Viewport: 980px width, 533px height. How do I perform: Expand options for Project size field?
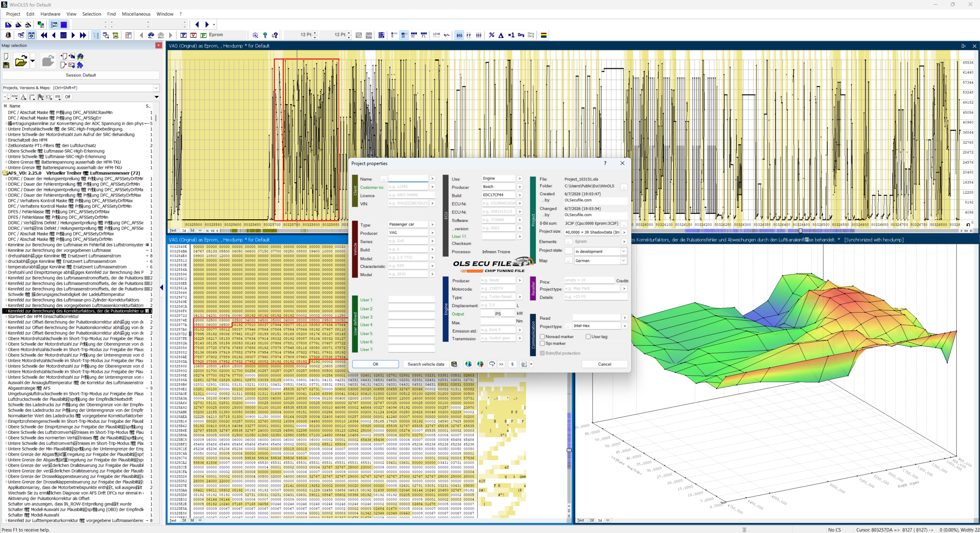(624, 232)
